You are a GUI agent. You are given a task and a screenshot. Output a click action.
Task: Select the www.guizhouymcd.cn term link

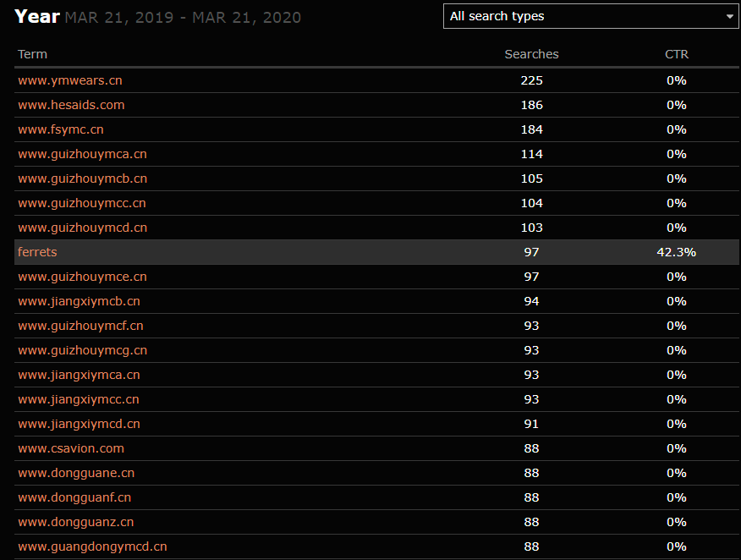(x=83, y=228)
